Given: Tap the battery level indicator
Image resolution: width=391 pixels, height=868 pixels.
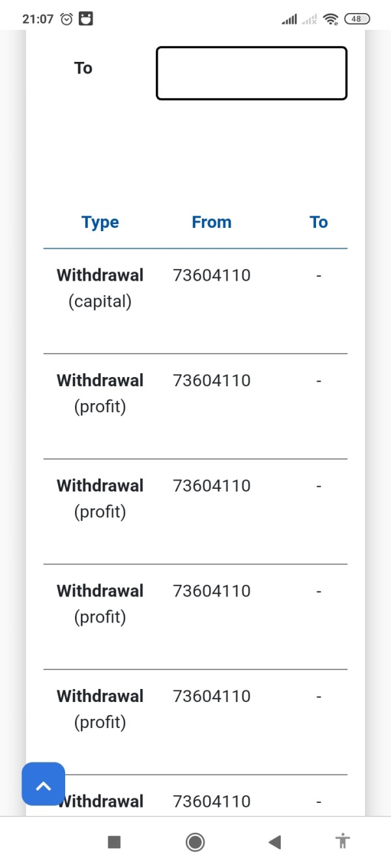Looking at the screenshot, I should (x=356, y=19).
